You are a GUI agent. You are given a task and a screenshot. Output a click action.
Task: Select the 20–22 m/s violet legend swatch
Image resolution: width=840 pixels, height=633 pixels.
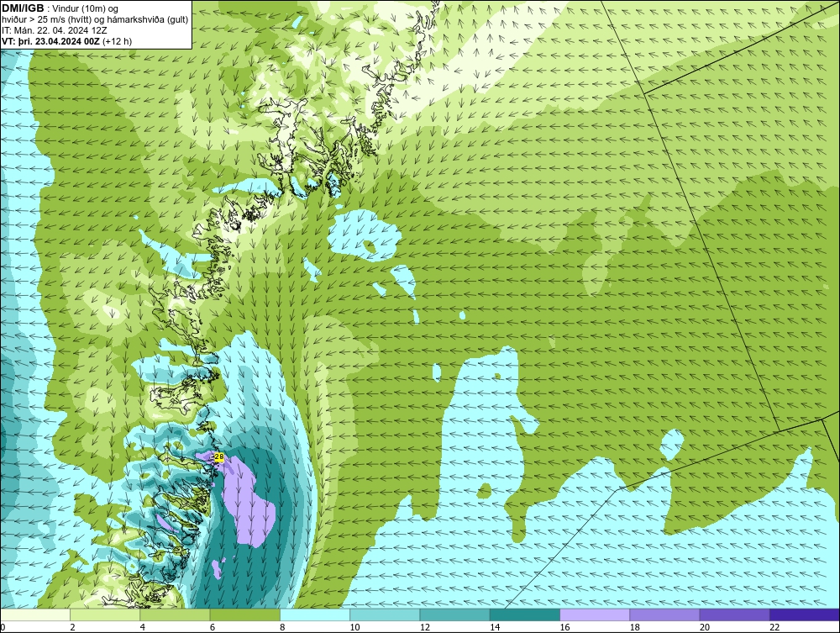coord(735,615)
